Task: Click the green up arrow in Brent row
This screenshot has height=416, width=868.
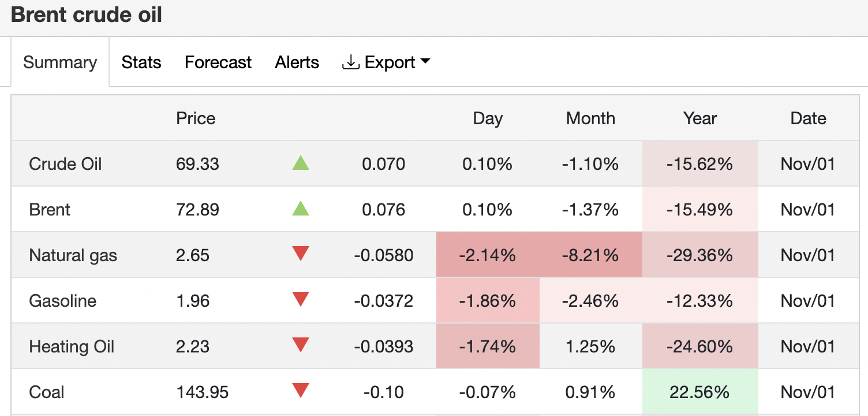Action: coord(301,209)
